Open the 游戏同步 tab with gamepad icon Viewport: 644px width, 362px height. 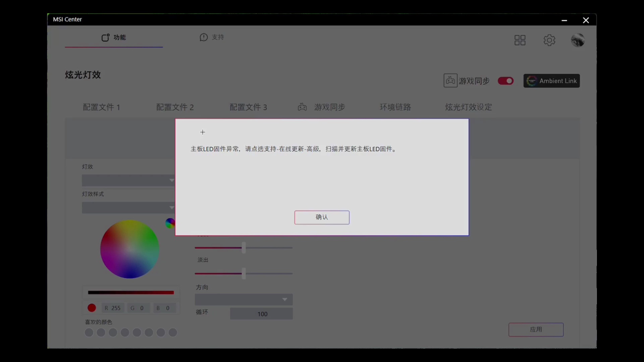(321, 107)
